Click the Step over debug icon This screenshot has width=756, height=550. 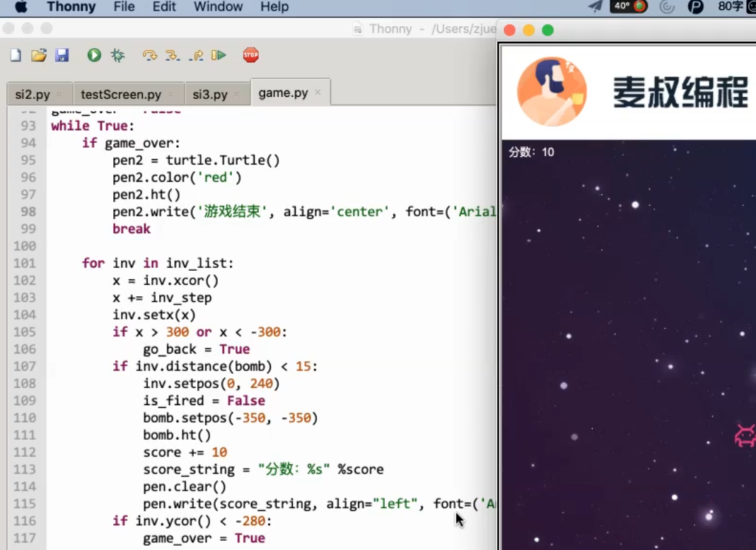coord(150,55)
